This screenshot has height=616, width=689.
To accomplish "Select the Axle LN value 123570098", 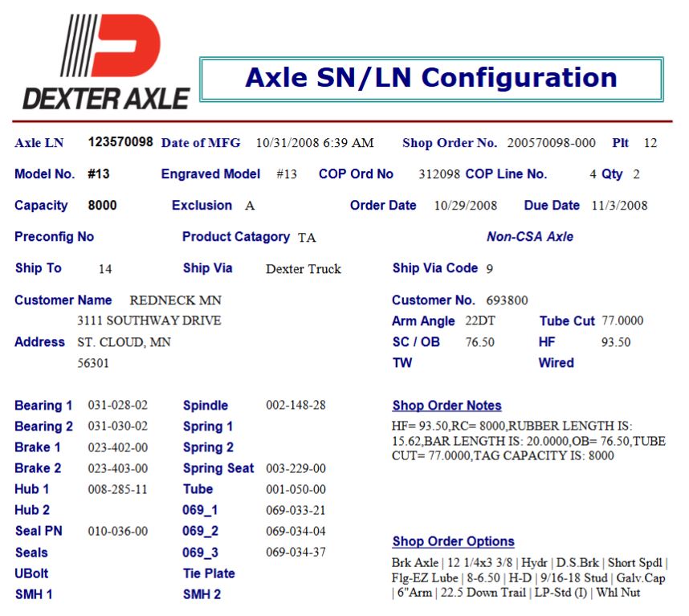I will click(x=120, y=142).
